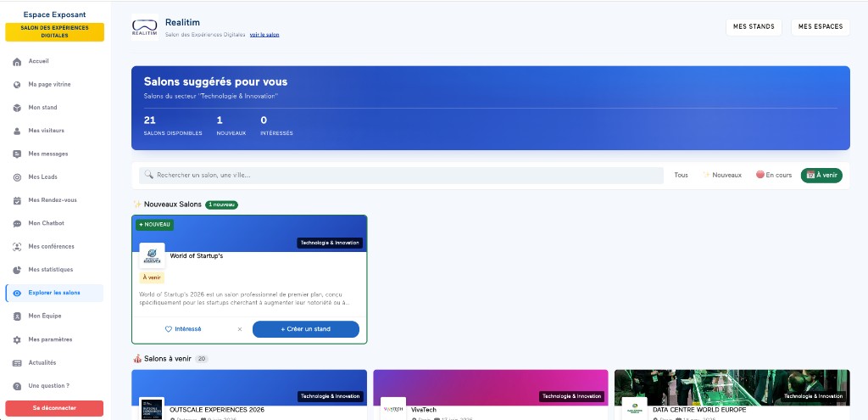The width and height of the screenshot is (868, 420).
Task: Open the Mon Equipe page
Action: point(54,316)
